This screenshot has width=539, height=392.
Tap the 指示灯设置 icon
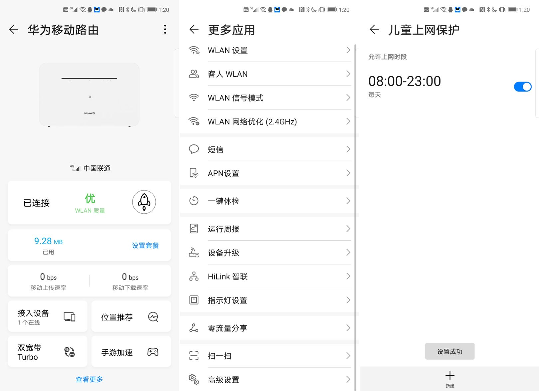tap(194, 300)
